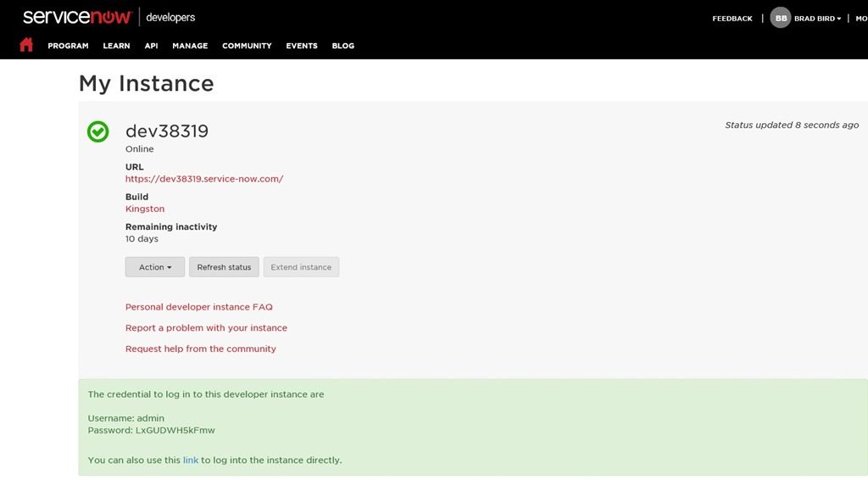This screenshot has width=868, height=480.
Task: Click the dev38319 instance name
Action: [x=167, y=131]
